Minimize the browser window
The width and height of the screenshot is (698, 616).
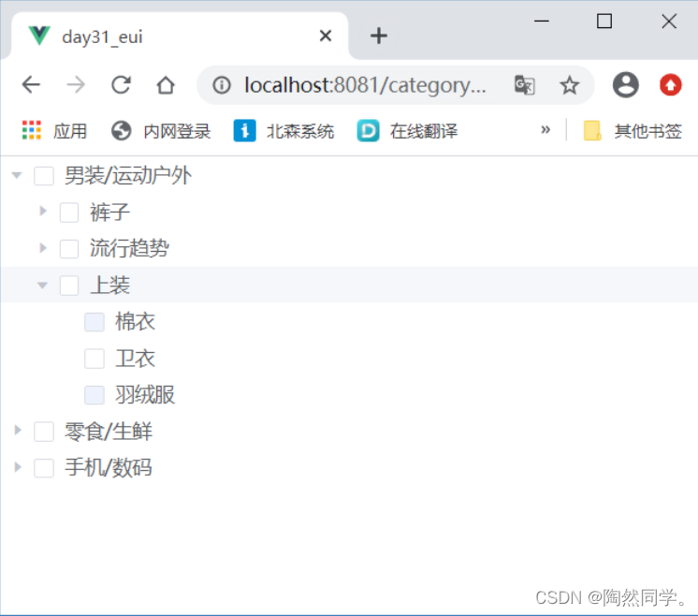[542, 21]
